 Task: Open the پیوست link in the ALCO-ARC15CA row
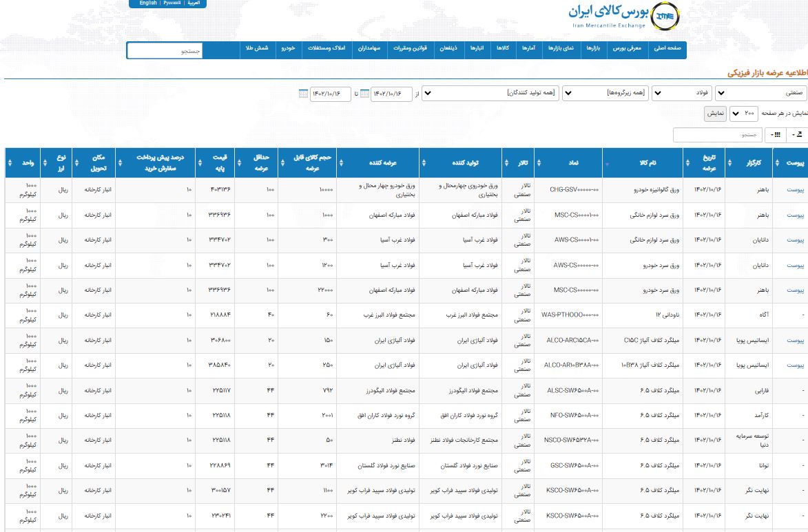795,341
